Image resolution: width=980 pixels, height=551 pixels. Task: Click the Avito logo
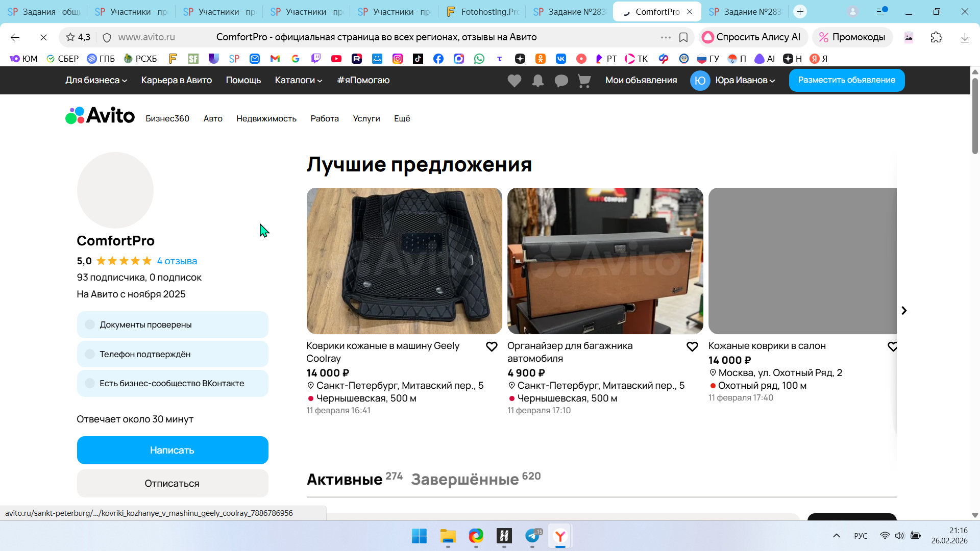(x=100, y=116)
